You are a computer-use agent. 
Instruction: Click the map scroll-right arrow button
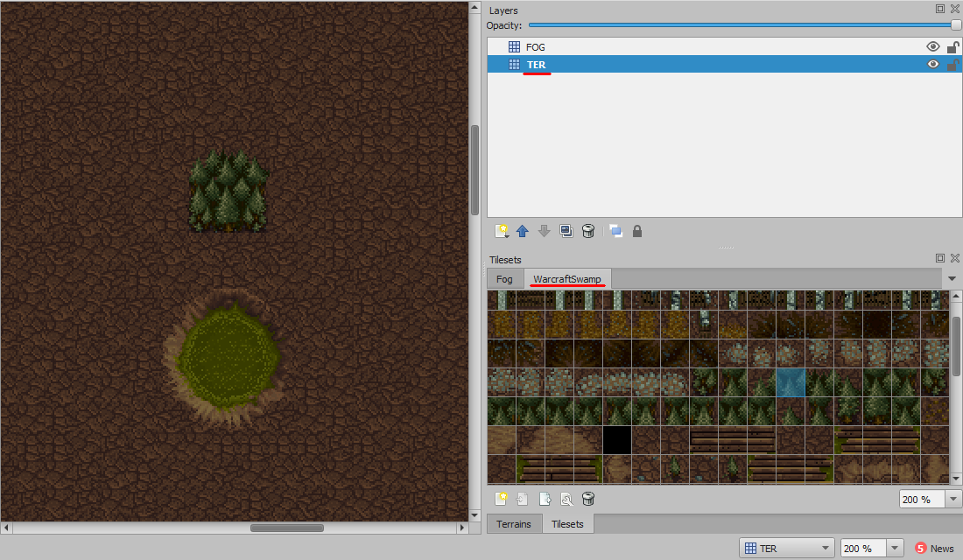[x=462, y=528]
